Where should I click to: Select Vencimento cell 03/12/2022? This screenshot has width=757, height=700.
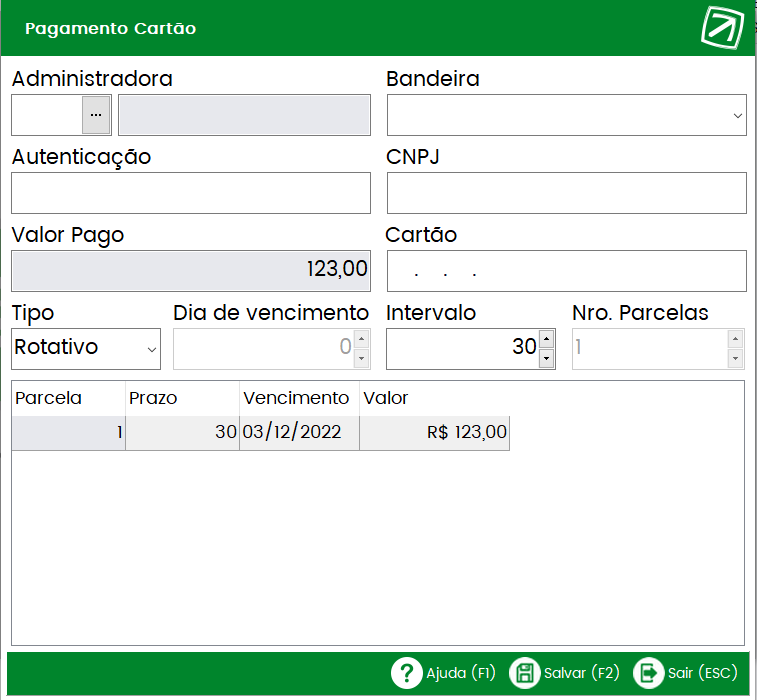coord(299,433)
